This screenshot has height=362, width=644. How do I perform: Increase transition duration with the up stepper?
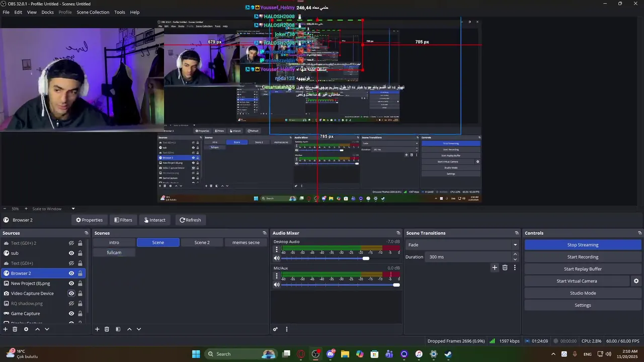pos(515,254)
